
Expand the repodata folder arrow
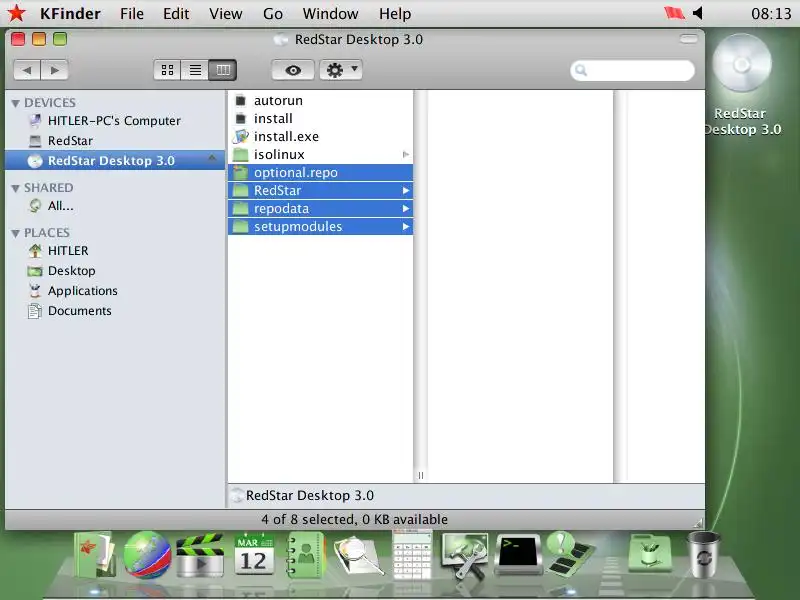coord(406,208)
